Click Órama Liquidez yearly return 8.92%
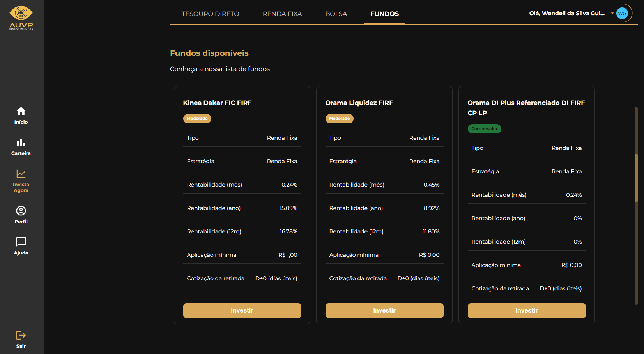644x354 pixels. coord(432,208)
